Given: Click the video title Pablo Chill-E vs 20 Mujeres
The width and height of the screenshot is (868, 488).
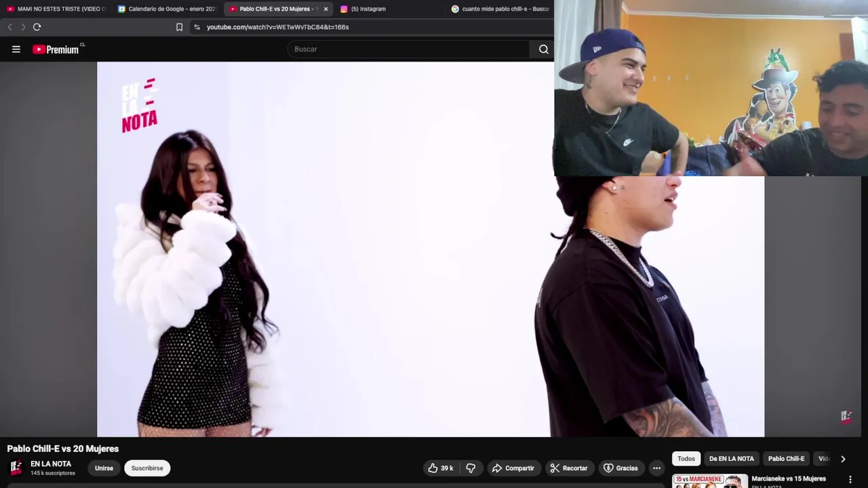Looking at the screenshot, I should point(63,449).
